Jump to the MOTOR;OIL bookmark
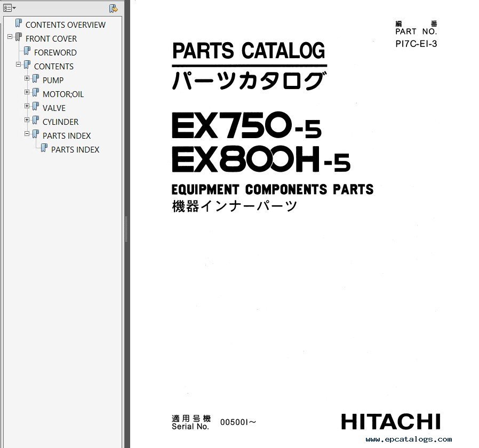This screenshot has width=479, height=448. pyautogui.click(x=63, y=94)
